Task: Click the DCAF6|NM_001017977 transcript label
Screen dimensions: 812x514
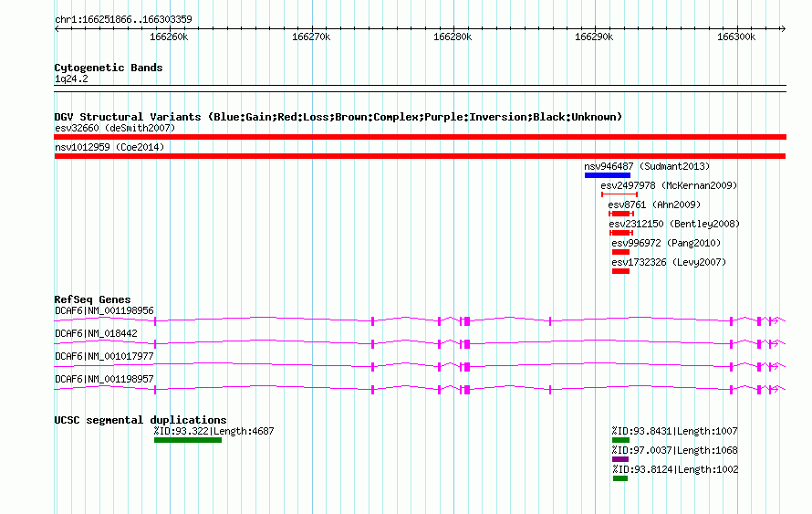Action: [x=104, y=356]
